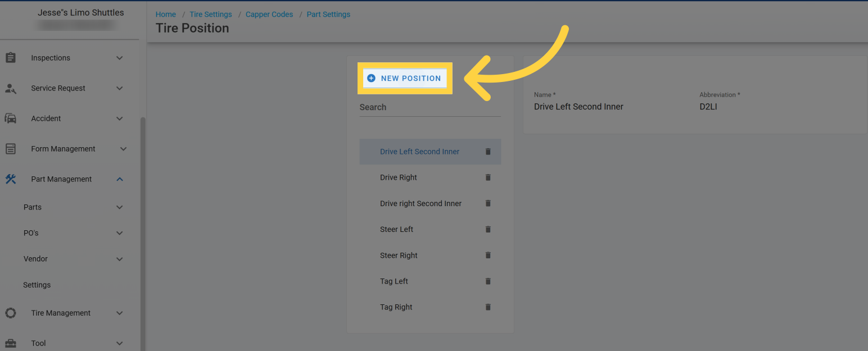Delete the Steer Right position
The width and height of the screenshot is (868, 351).
(488, 256)
